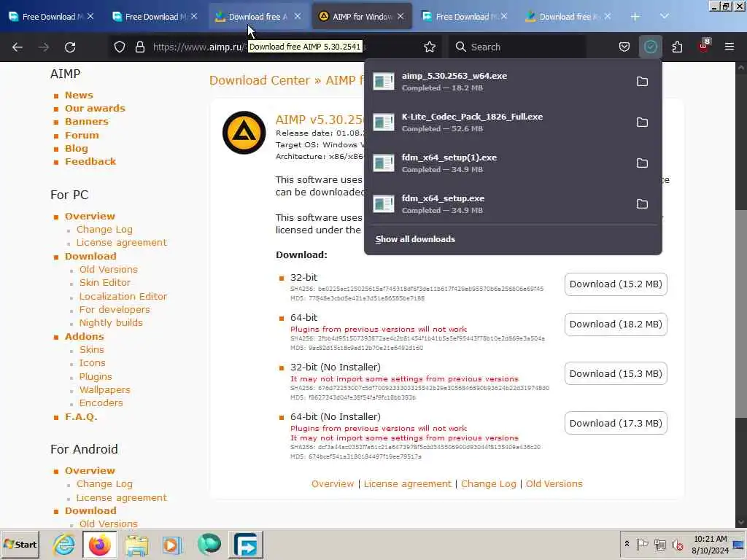Go back to the previous page
The width and height of the screenshot is (747, 560).
click(18, 47)
